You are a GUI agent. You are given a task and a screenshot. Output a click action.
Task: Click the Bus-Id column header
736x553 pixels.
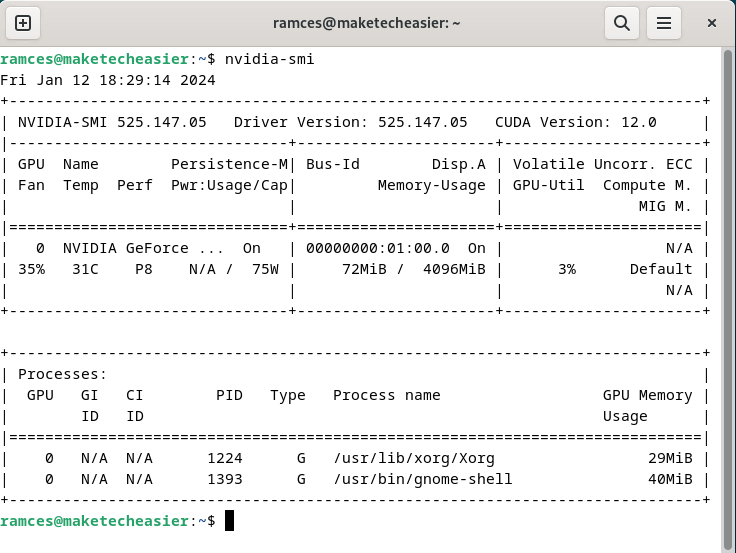333,164
